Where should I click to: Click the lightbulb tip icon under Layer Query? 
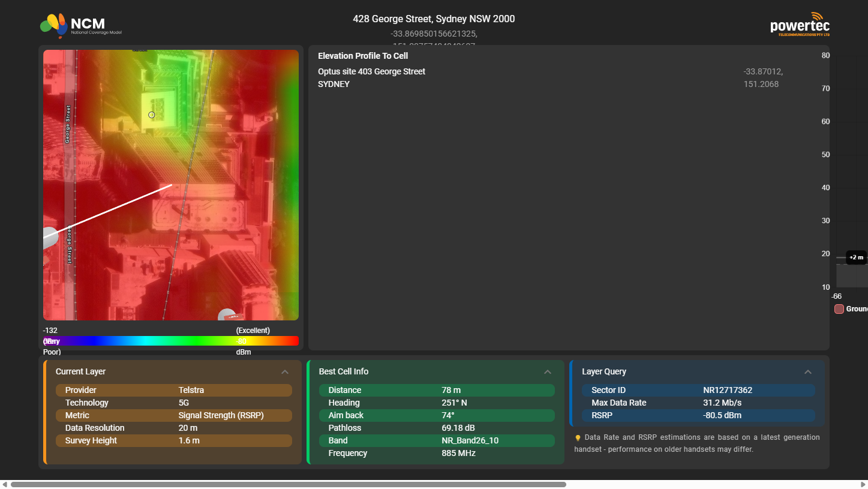pyautogui.click(x=578, y=437)
